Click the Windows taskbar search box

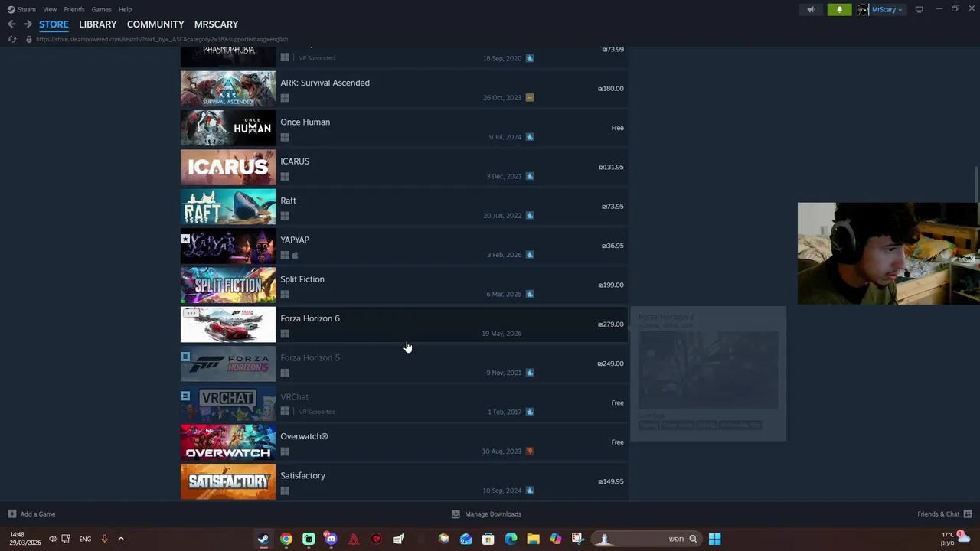pyautogui.click(x=648, y=539)
